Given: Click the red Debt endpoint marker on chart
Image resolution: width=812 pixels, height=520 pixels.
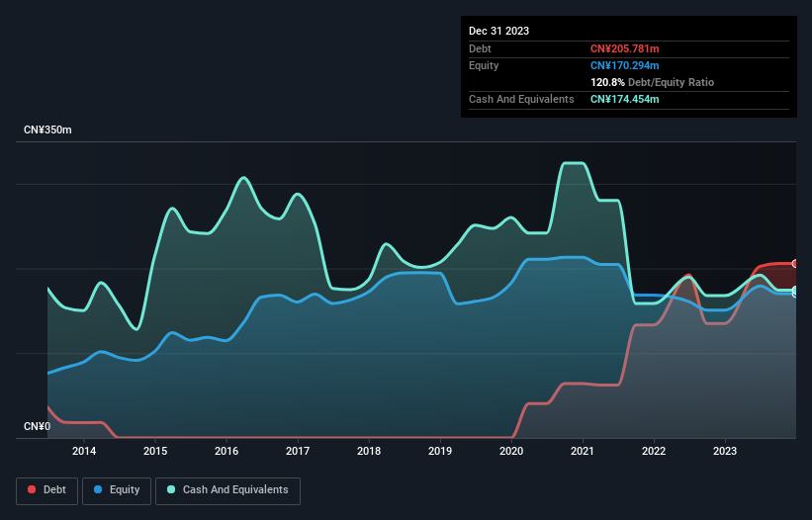Looking at the screenshot, I should point(795,263).
